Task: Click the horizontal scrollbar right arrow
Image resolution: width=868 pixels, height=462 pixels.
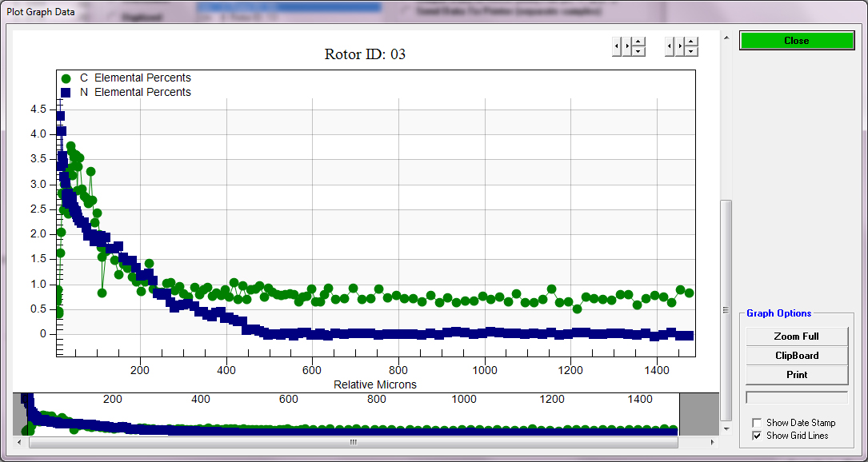Action: (713, 441)
